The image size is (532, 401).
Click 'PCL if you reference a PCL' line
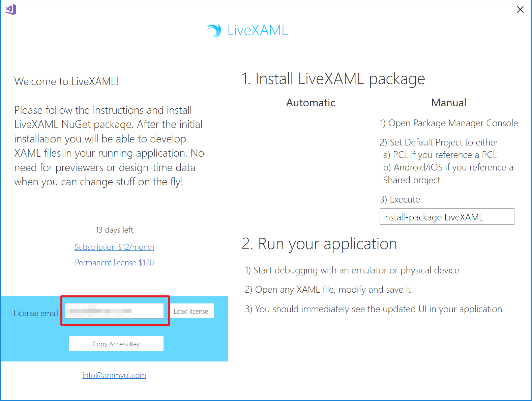pos(440,155)
